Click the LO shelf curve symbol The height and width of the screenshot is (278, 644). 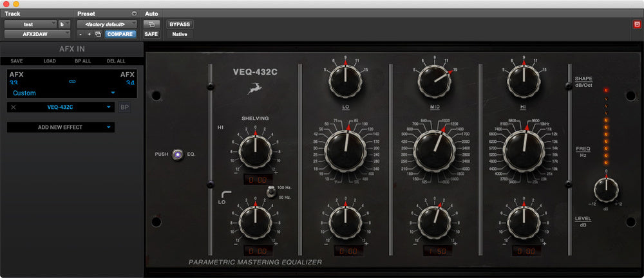pos(226,194)
